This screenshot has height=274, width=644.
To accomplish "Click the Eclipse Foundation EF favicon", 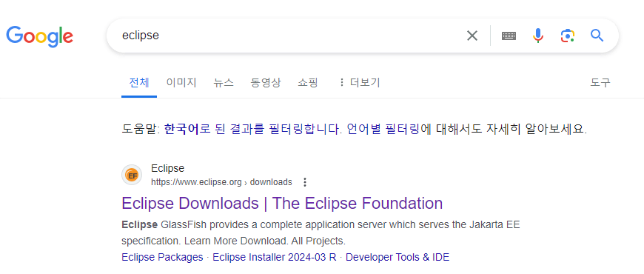I will tap(132, 176).
